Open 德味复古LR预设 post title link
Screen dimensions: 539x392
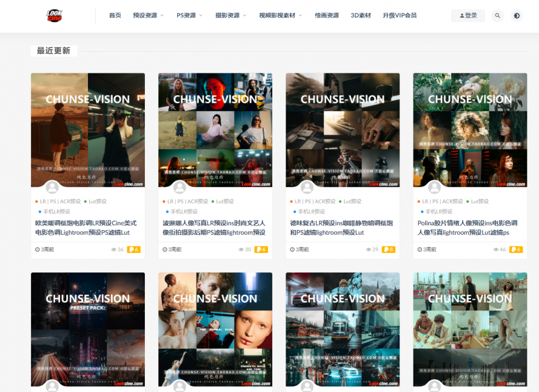click(x=341, y=228)
